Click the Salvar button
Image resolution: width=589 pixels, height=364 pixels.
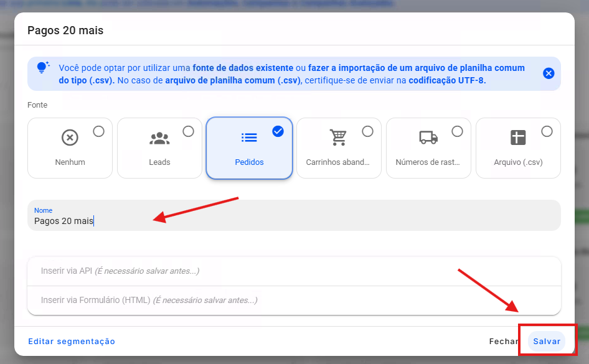click(x=547, y=341)
